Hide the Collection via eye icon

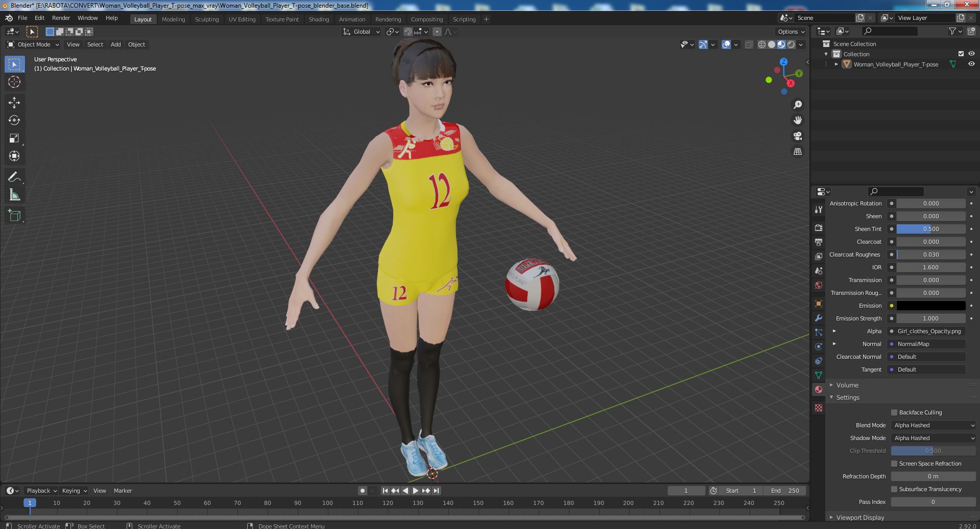click(971, 54)
